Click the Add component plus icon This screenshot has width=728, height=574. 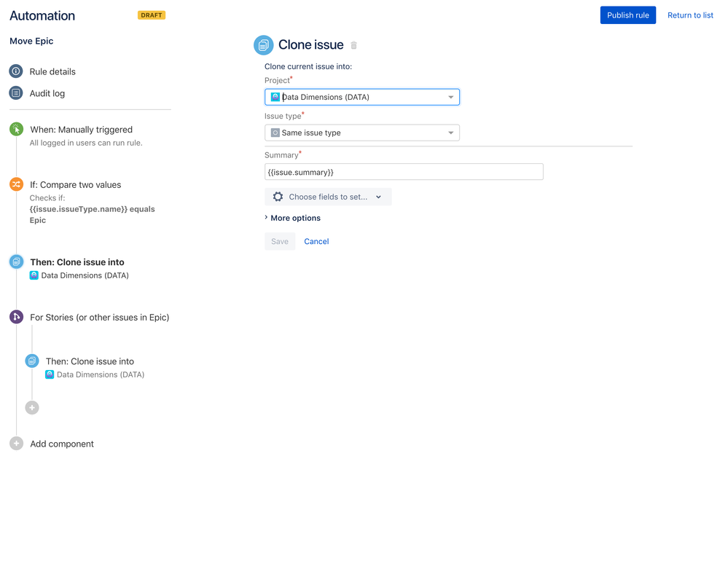pyautogui.click(x=16, y=444)
